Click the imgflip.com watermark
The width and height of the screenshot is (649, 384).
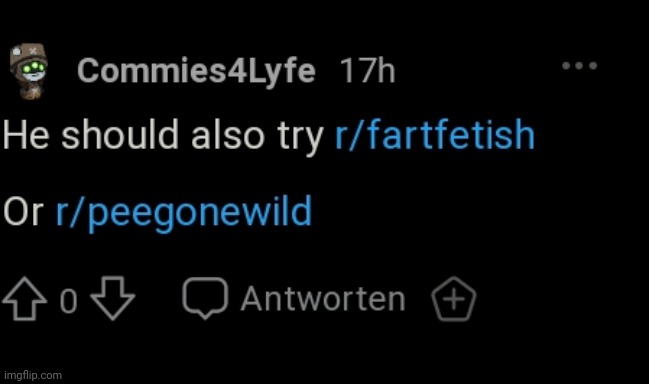[x=33, y=375]
